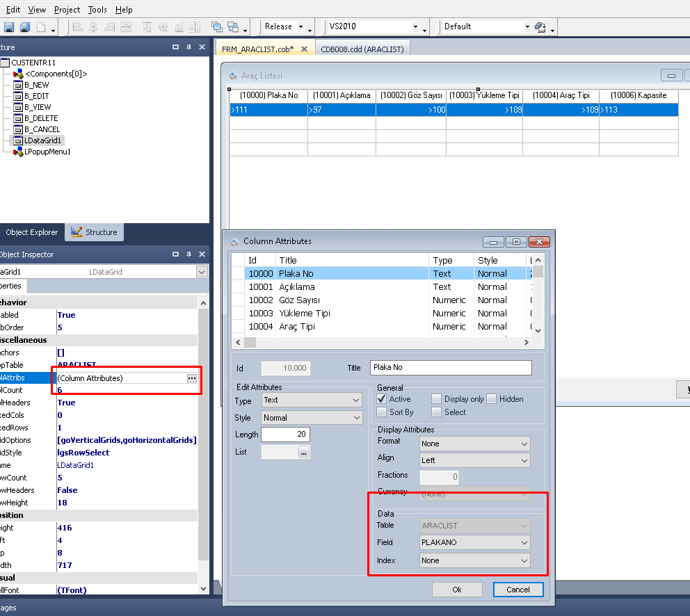Viewport: 690px width, 616px height.
Task: Click the Cancel button in Column Attributes
Action: 517,590
